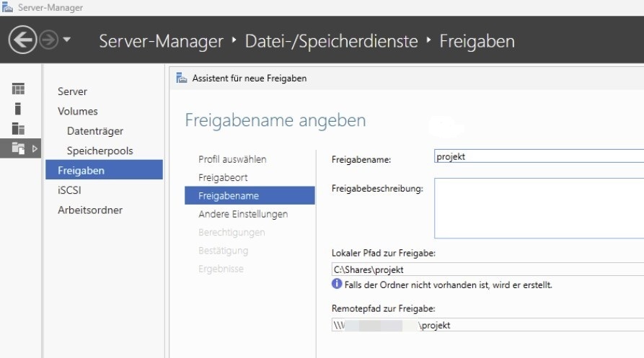Click into the Freigabebeschreibung text box

[538, 208]
